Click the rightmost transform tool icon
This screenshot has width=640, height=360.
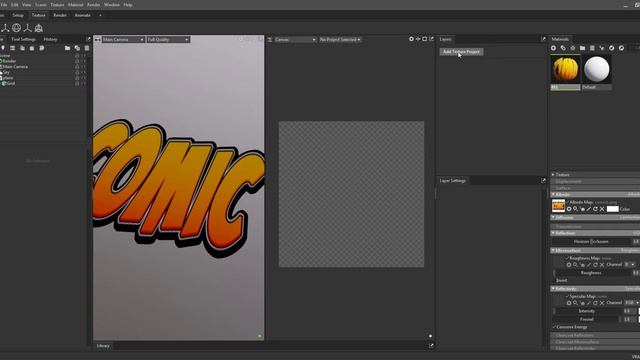(39, 28)
